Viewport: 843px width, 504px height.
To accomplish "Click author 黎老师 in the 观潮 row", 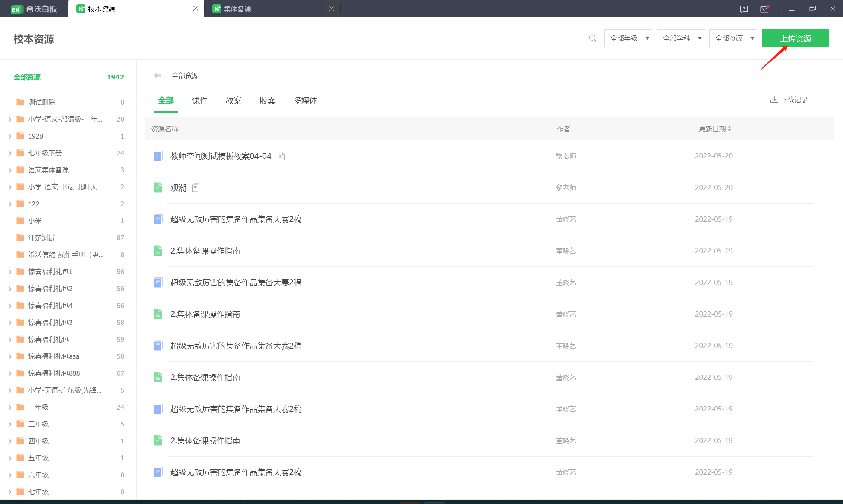I will pyautogui.click(x=566, y=187).
